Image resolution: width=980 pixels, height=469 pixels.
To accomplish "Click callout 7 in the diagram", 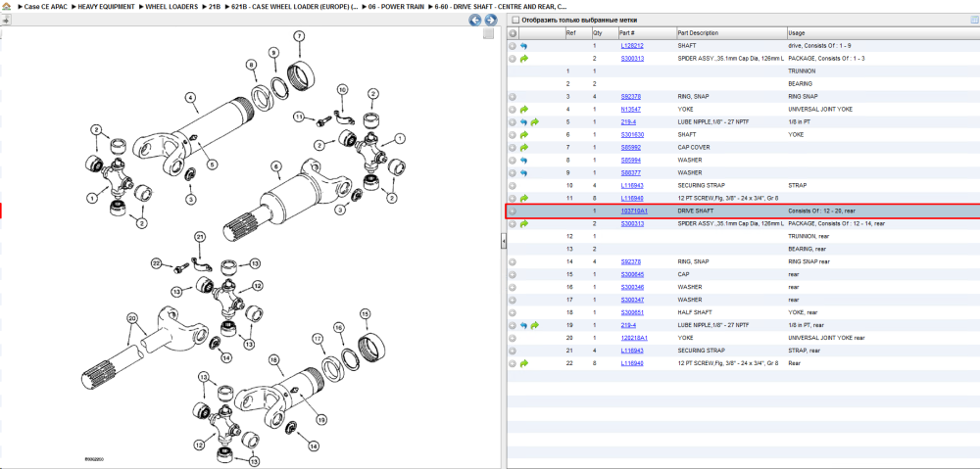I will click(x=299, y=35).
